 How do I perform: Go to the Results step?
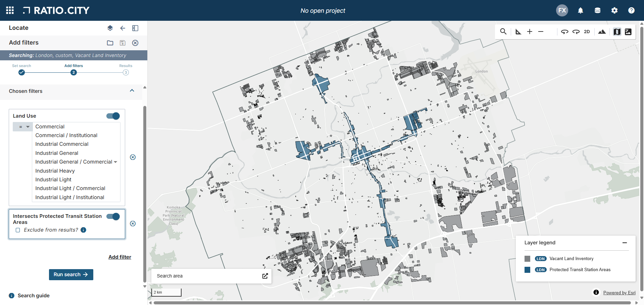(126, 72)
